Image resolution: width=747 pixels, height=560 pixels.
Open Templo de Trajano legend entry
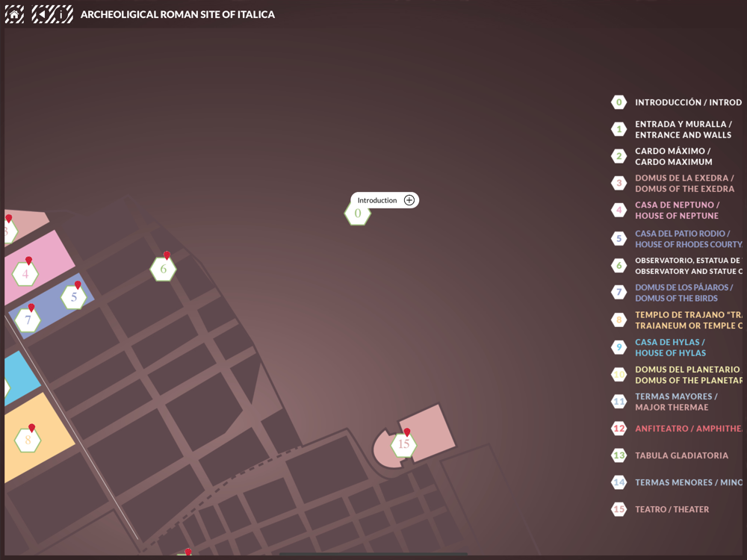point(677,320)
